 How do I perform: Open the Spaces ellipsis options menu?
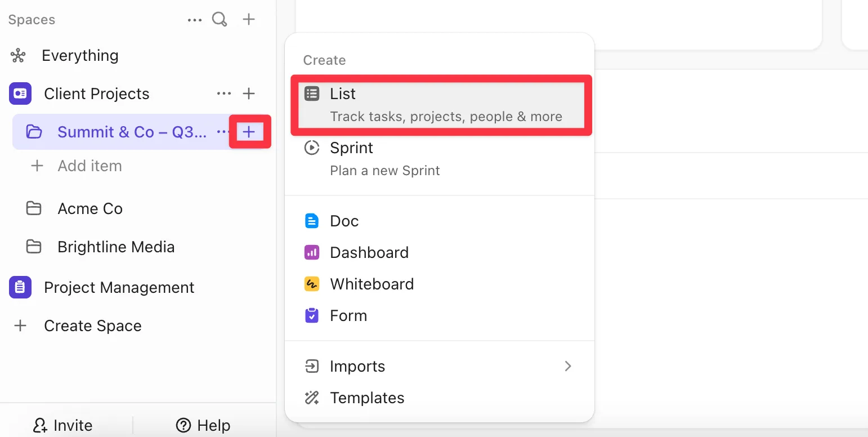195,20
